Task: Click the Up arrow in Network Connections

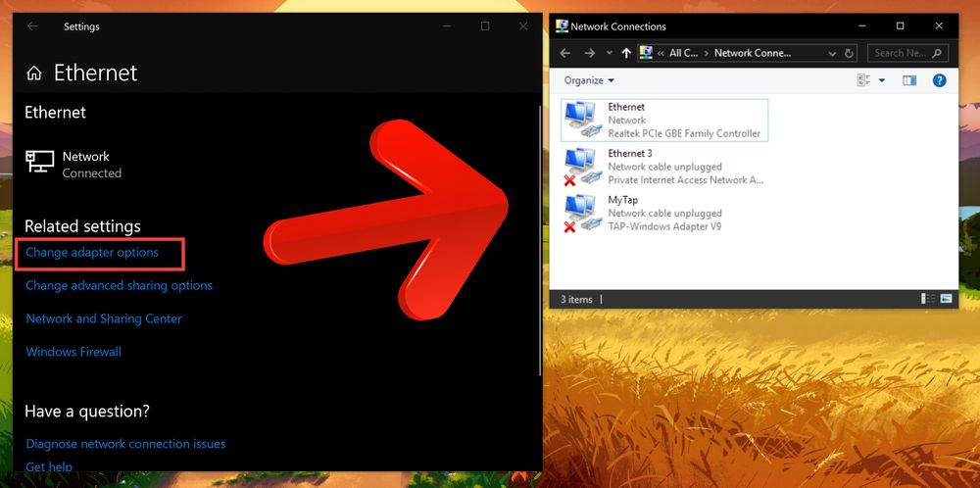Action: (x=626, y=53)
